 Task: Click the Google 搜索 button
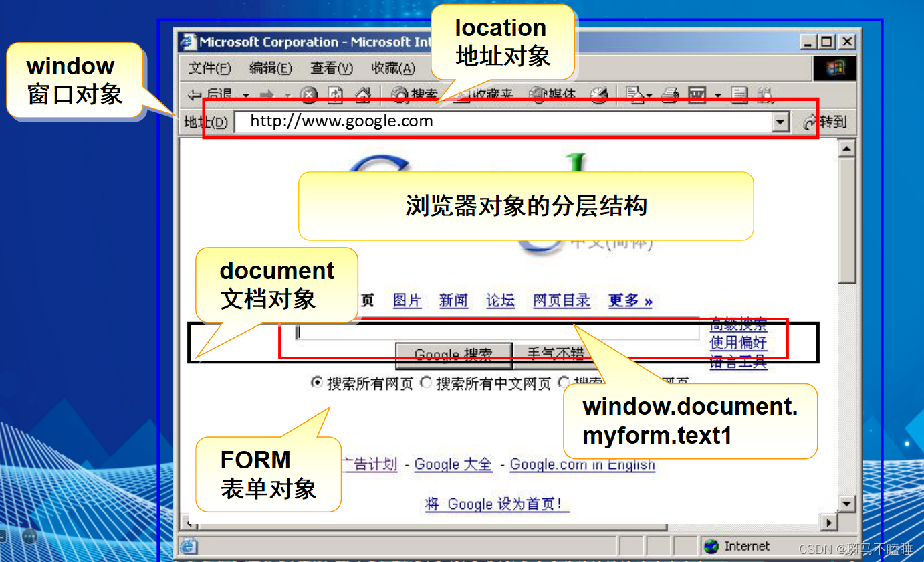coord(454,355)
